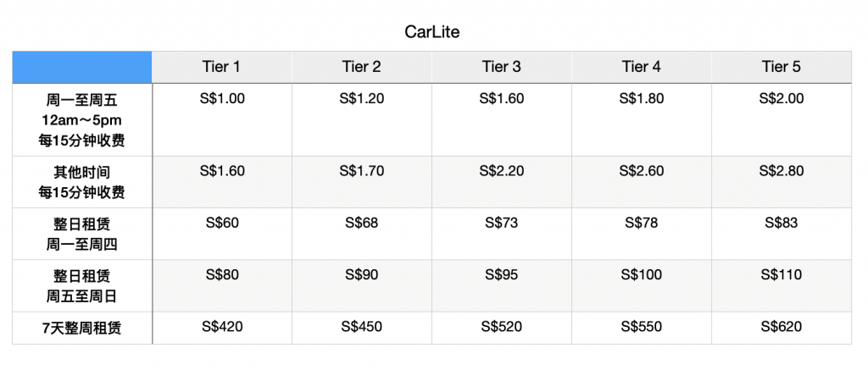
Task: Select the Tier 5 column header
Action: [782, 67]
